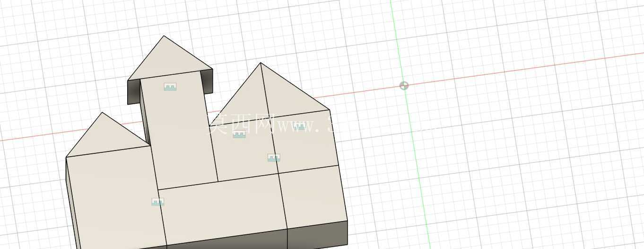The width and height of the screenshot is (644, 249).
Task: Click constraint glyph on right tower's upper-right face
Action: tap(299, 126)
